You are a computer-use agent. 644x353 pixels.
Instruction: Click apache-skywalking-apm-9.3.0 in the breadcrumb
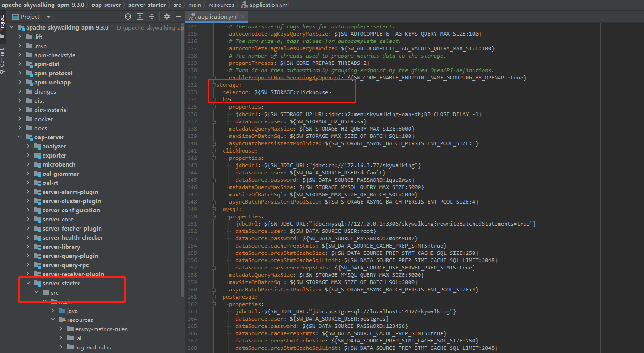(42, 5)
